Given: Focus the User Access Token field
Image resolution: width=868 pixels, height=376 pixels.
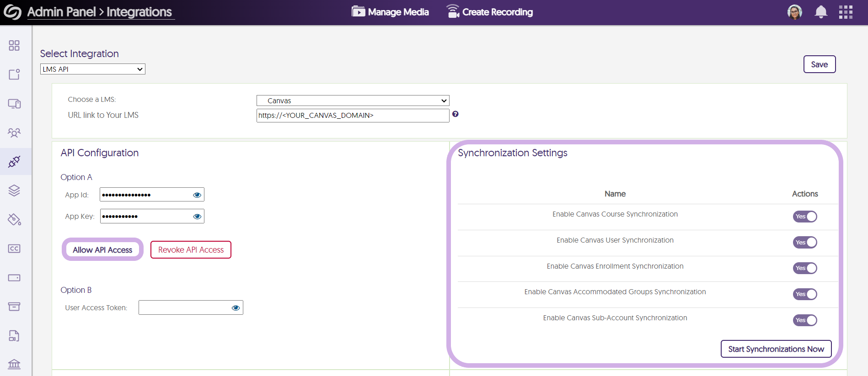Looking at the screenshot, I should [191, 307].
